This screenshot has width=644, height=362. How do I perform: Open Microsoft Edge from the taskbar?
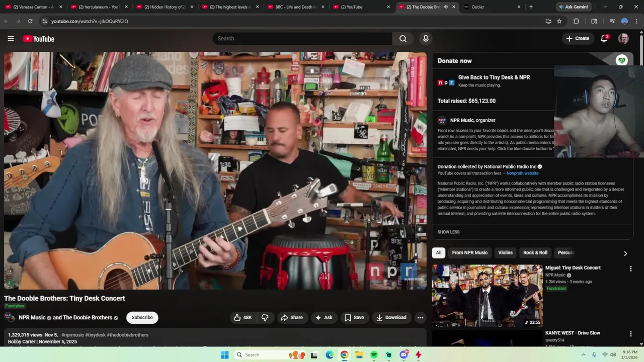click(x=330, y=355)
